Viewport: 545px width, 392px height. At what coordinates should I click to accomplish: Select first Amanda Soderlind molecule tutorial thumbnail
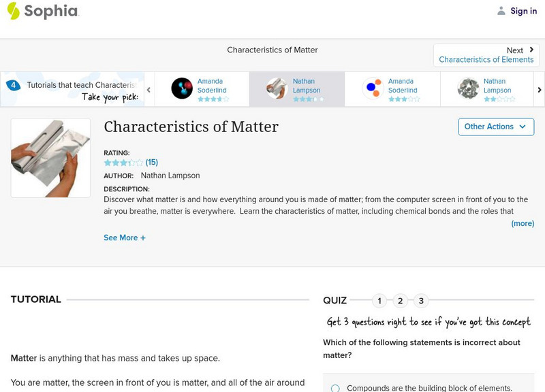(182, 88)
